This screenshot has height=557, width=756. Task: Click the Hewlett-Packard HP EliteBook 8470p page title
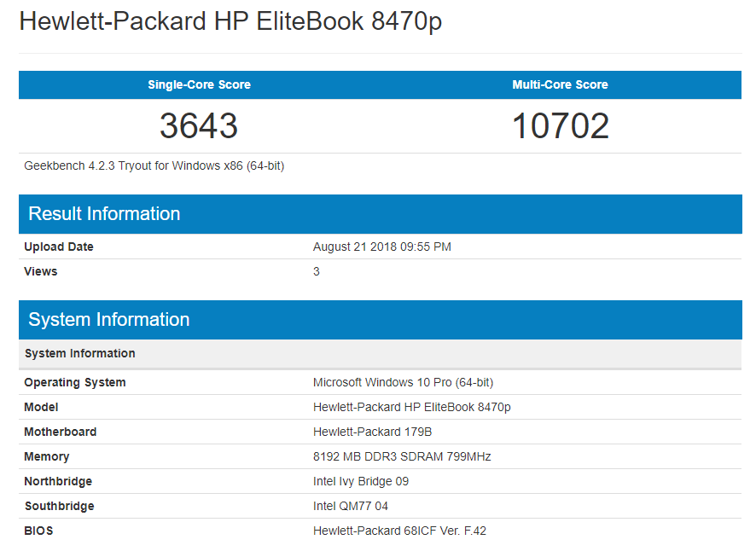[230, 22]
